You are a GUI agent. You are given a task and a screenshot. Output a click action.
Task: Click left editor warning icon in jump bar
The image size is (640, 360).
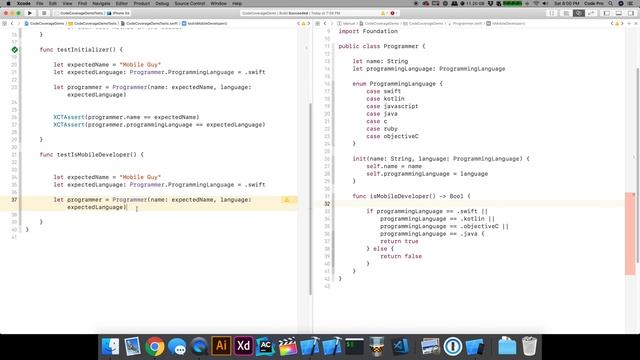[x=303, y=24]
